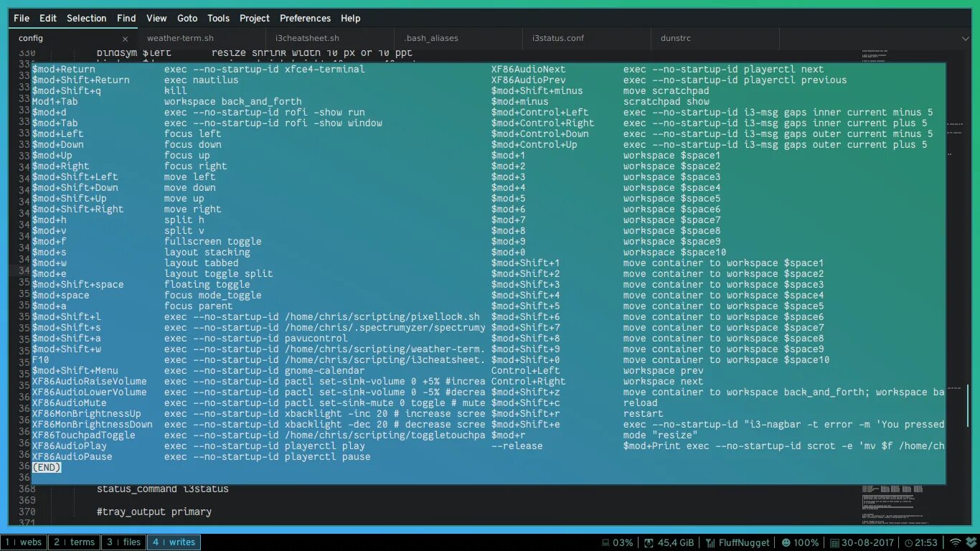
Task: Click the 'scratchpad show' text
Action: [666, 101]
